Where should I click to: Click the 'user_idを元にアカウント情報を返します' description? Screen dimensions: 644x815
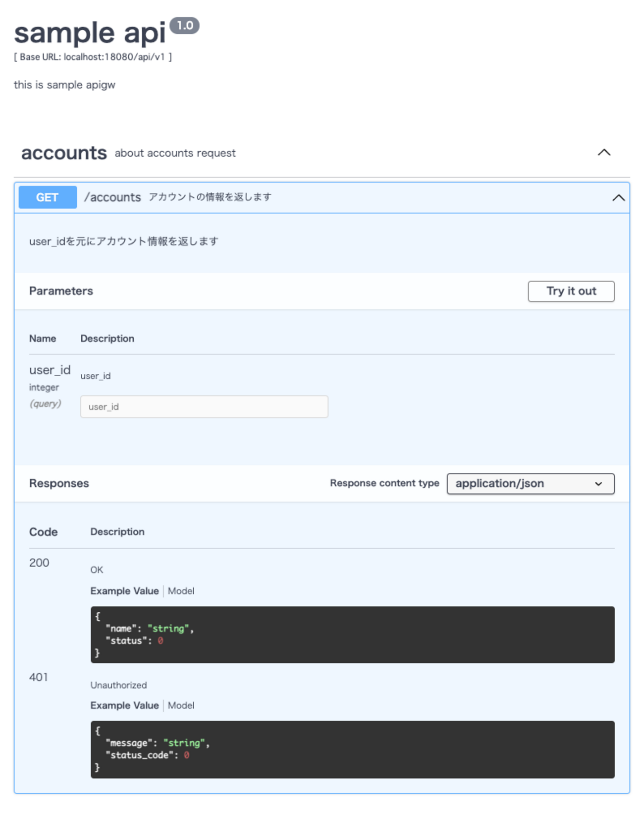pos(124,241)
